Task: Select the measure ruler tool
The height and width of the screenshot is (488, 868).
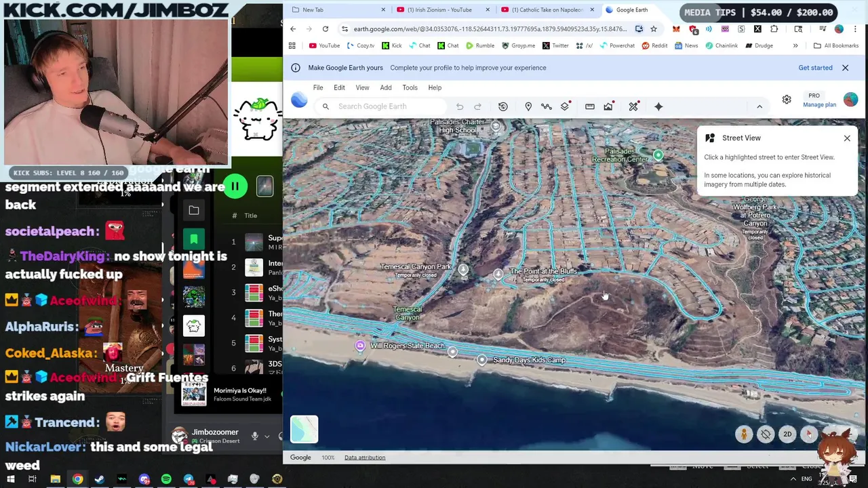Action: click(x=590, y=106)
